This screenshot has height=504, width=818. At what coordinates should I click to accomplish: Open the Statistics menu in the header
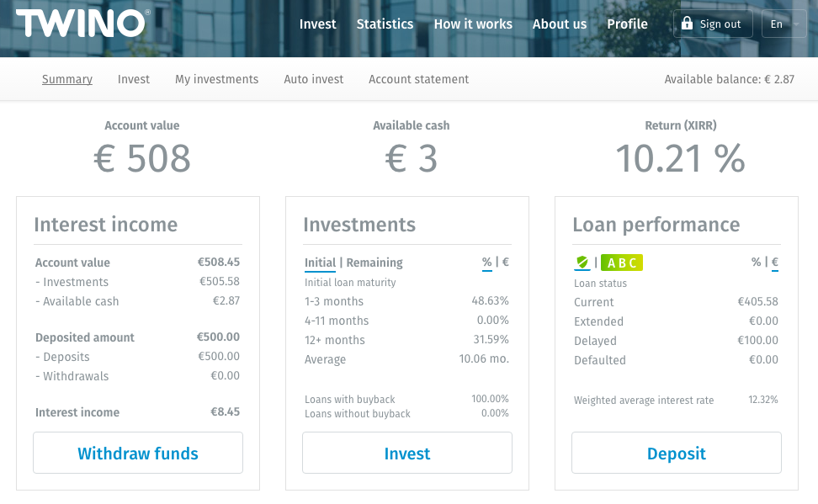click(385, 24)
